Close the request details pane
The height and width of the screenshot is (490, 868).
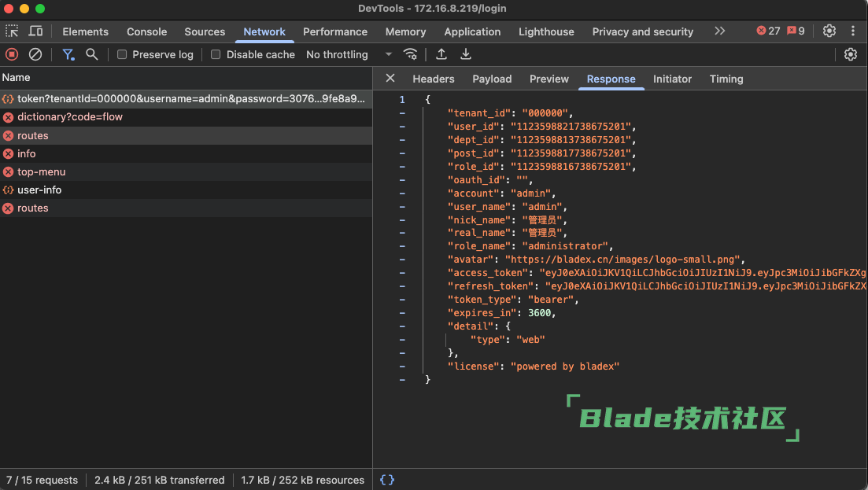390,78
